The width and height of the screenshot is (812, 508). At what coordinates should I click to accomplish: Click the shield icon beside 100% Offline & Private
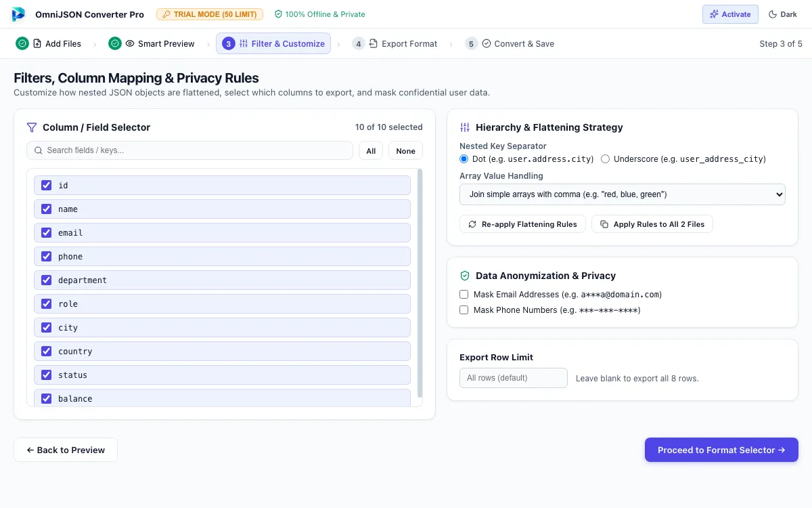pos(278,14)
